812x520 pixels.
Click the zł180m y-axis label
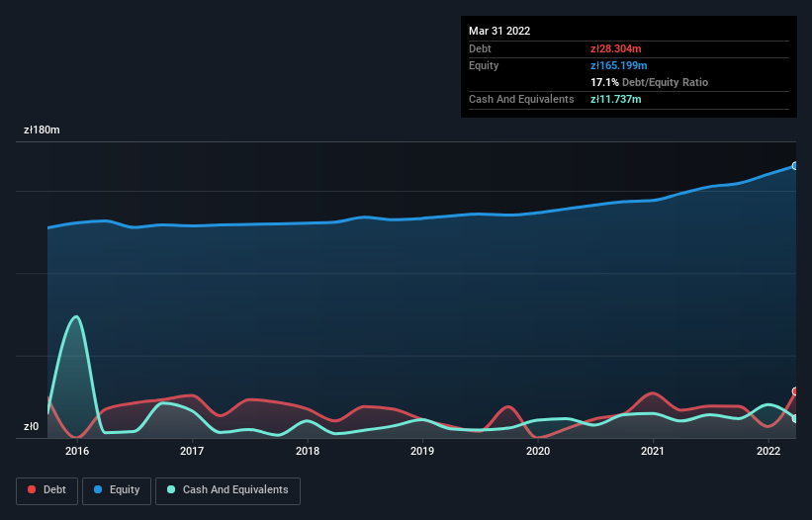pyautogui.click(x=42, y=130)
